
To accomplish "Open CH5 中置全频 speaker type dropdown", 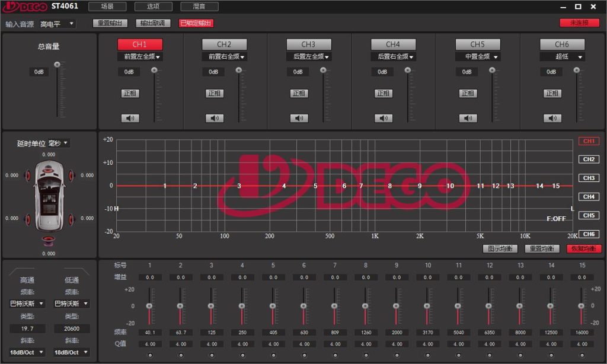I will (x=478, y=56).
